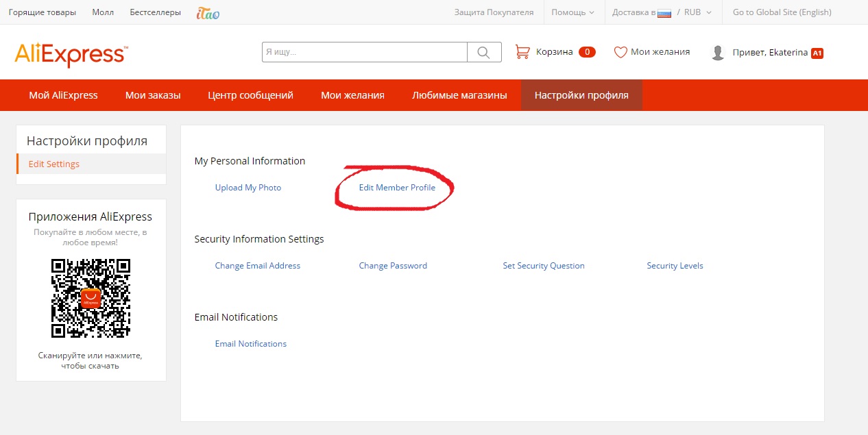
Task: Open the Молл link
Action: coord(102,12)
